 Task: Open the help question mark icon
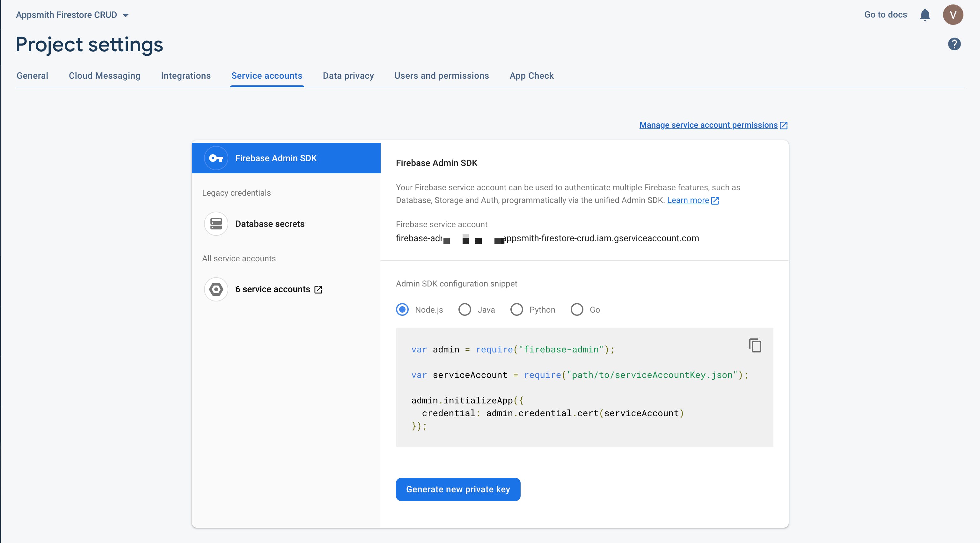[x=954, y=44]
